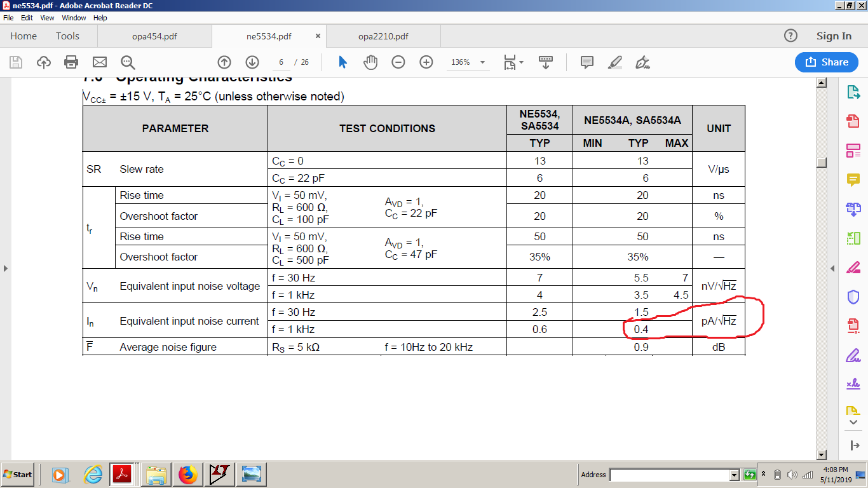Open the Edit menu

pyautogui.click(x=27, y=18)
